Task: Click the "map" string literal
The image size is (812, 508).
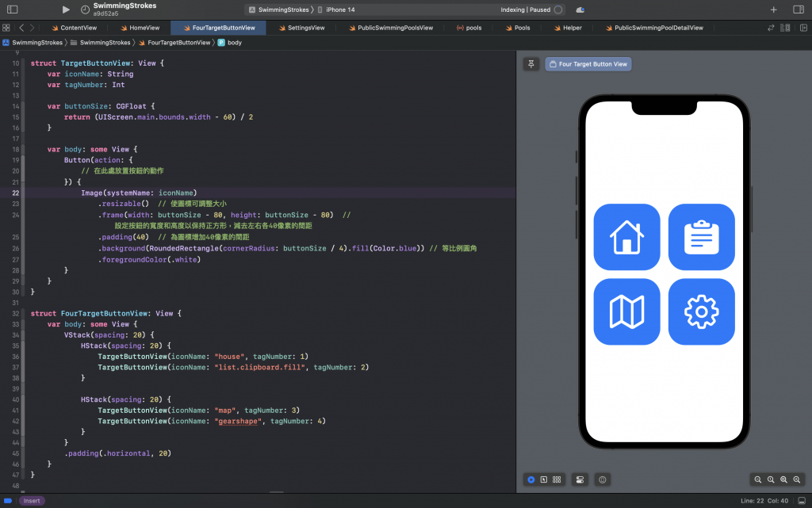Action: point(224,411)
